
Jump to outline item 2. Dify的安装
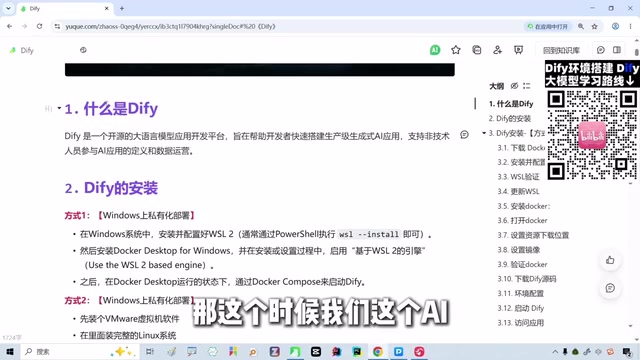[510, 118]
